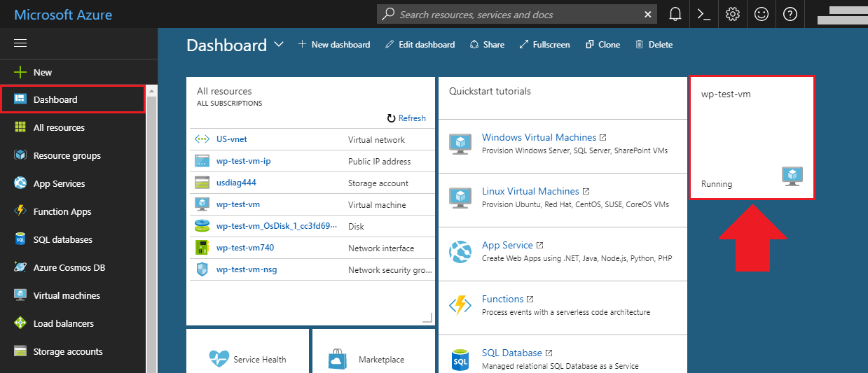This screenshot has height=373, width=868.
Task: Open the help question mark icon
Action: tap(790, 14)
